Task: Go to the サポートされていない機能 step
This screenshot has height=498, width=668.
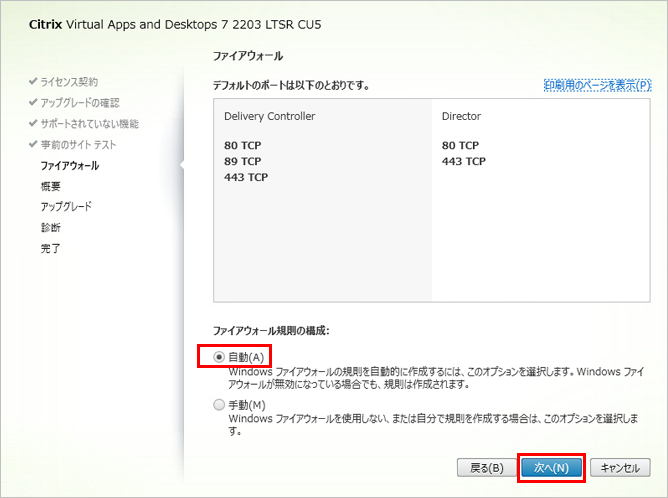Action: point(89,124)
